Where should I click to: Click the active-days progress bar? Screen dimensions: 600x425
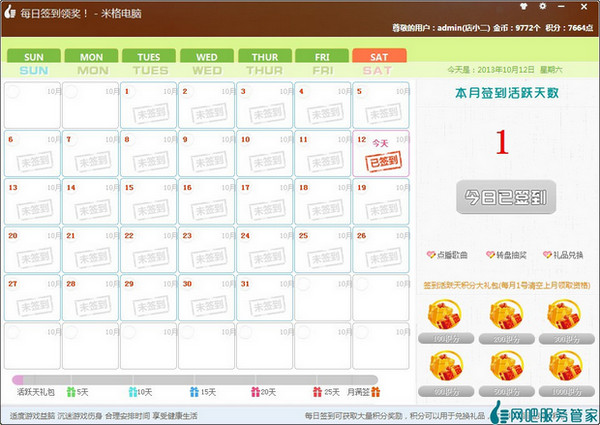pos(195,380)
